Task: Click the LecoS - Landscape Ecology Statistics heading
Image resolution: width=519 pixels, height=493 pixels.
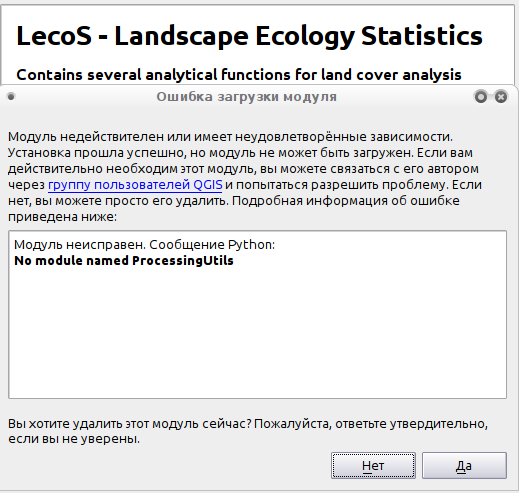Action: pyautogui.click(x=249, y=36)
